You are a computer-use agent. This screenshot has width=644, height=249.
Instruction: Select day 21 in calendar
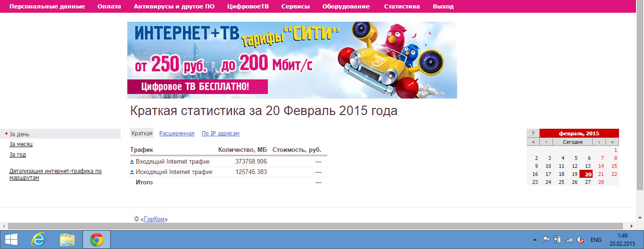click(x=601, y=174)
